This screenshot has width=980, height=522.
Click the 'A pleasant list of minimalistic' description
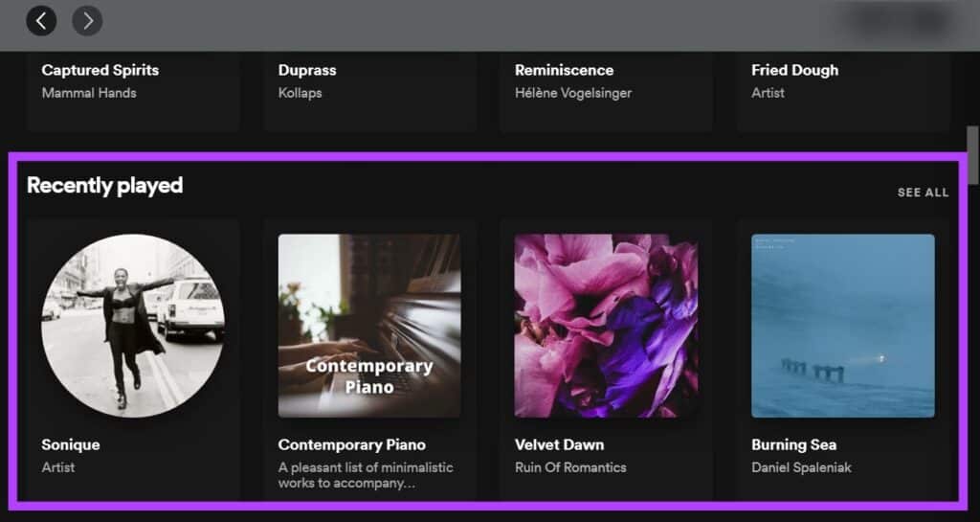pyautogui.click(x=366, y=476)
